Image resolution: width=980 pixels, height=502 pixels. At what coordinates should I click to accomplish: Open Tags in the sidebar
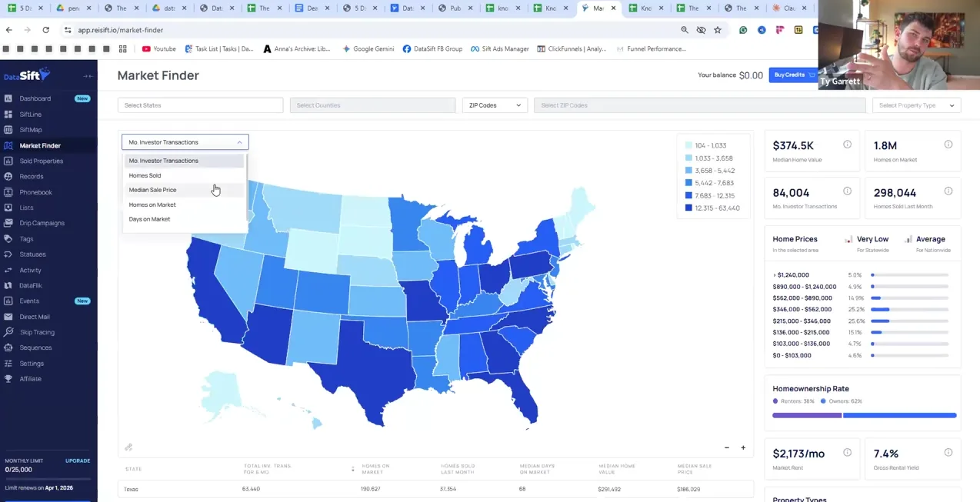[x=27, y=239]
